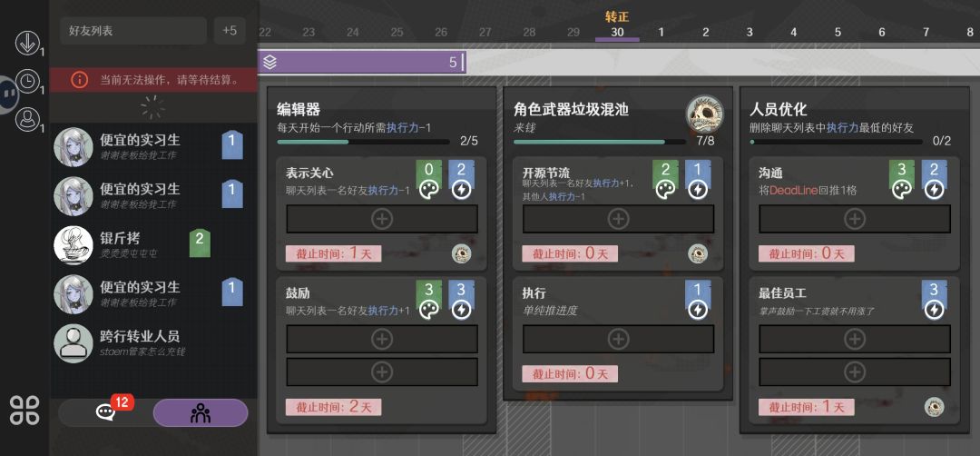Switch to the chat messages tab
The image size is (980, 456).
pyautogui.click(x=105, y=412)
